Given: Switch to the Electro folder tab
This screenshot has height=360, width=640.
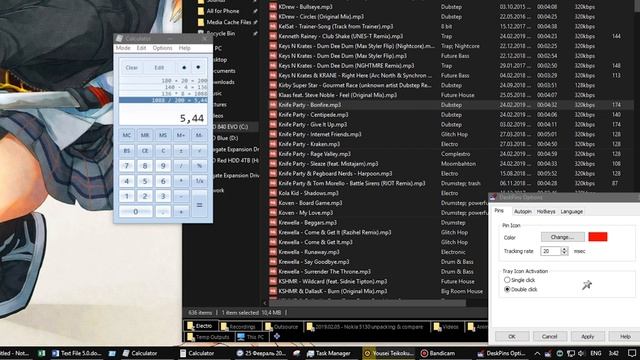Looking at the screenshot, I should tap(200, 326).
